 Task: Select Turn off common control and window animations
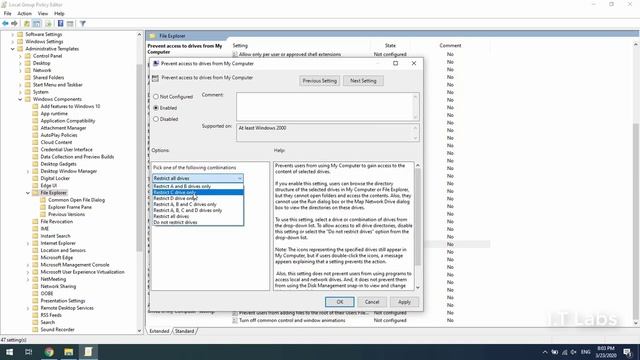(292, 320)
